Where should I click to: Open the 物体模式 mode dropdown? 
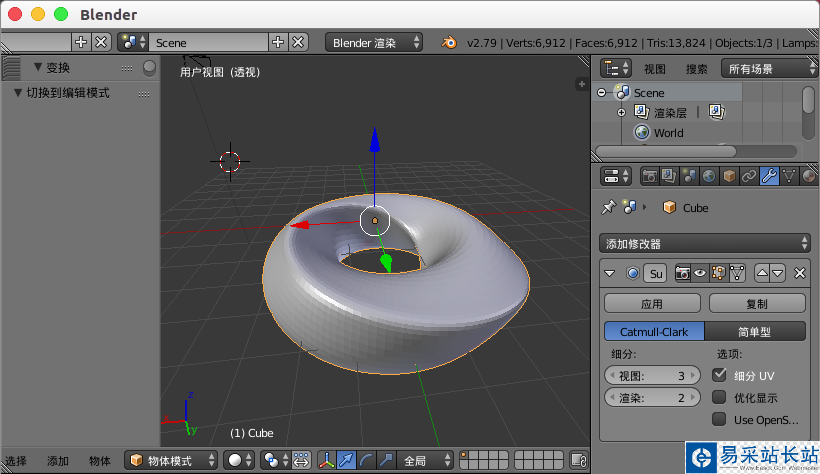[171, 460]
